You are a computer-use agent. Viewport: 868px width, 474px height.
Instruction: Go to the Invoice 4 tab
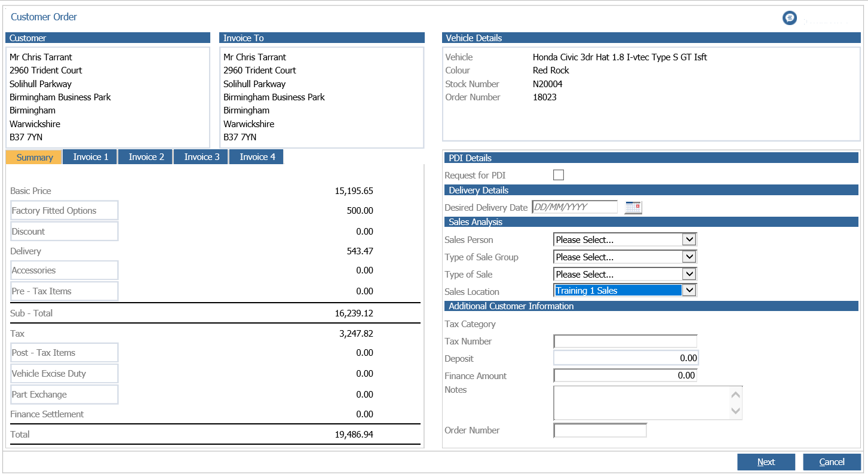tap(257, 157)
